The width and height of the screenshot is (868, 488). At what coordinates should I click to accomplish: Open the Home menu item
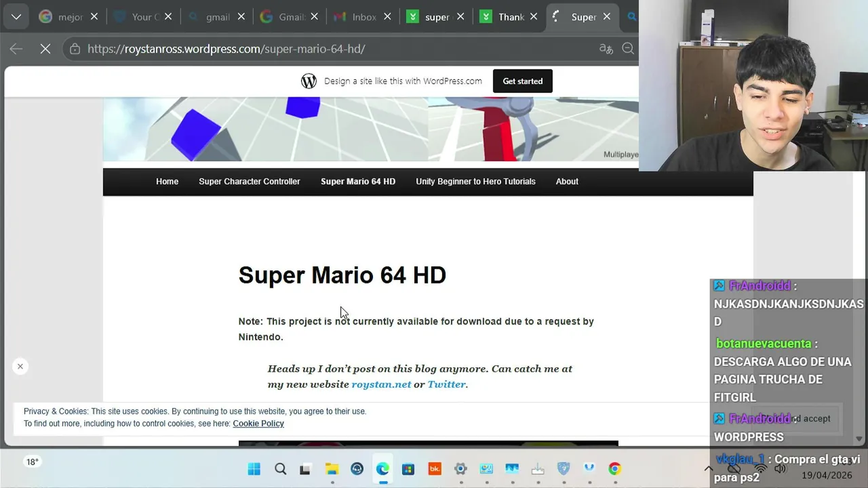[167, 182]
